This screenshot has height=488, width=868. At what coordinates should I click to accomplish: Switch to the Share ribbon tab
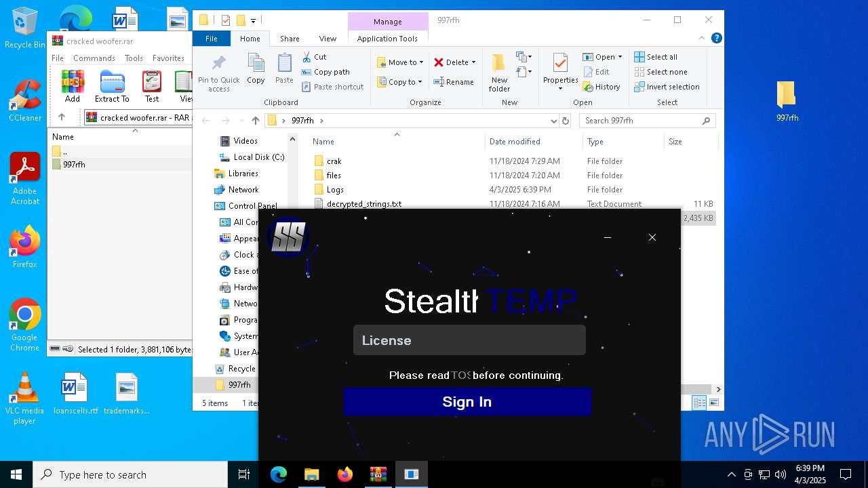tap(290, 39)
